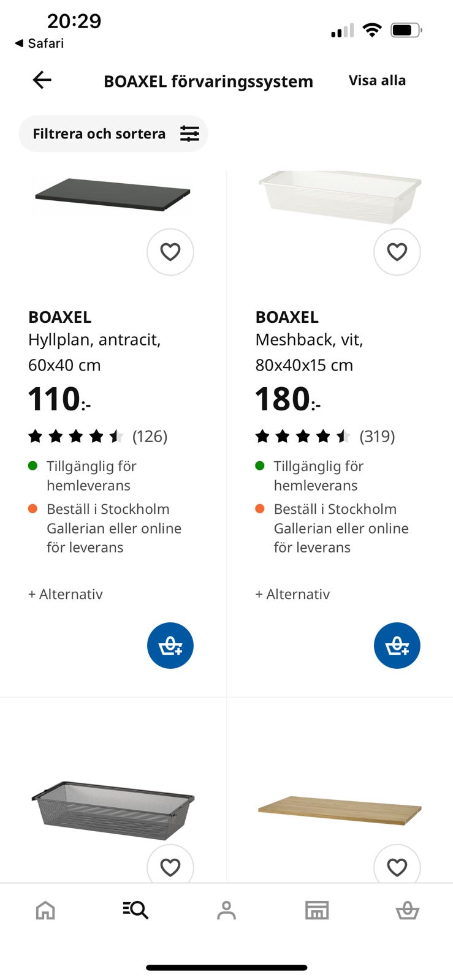Return to Safari via status bar link
The width and height of the screenshot is (453, 980).
click(x=40, y=43)
